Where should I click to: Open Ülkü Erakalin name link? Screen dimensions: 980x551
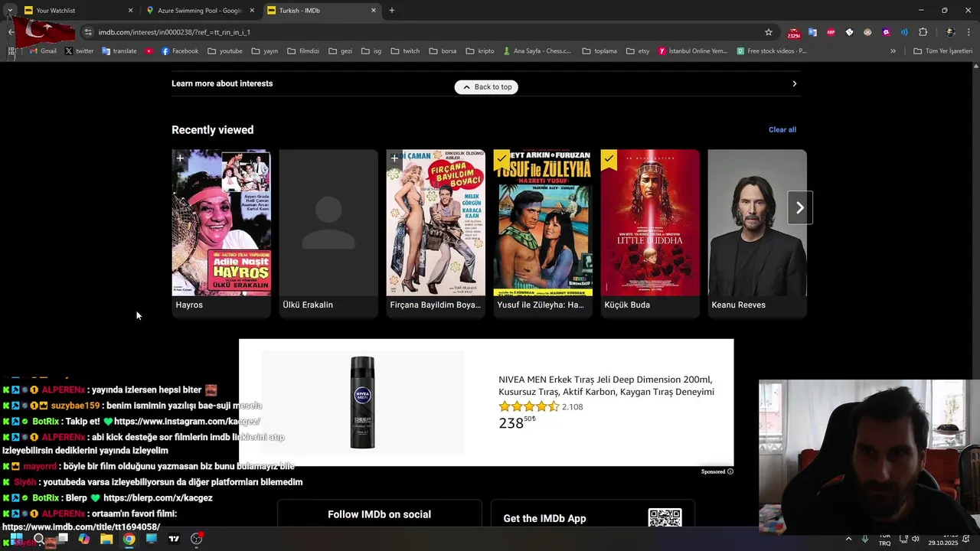308,305
